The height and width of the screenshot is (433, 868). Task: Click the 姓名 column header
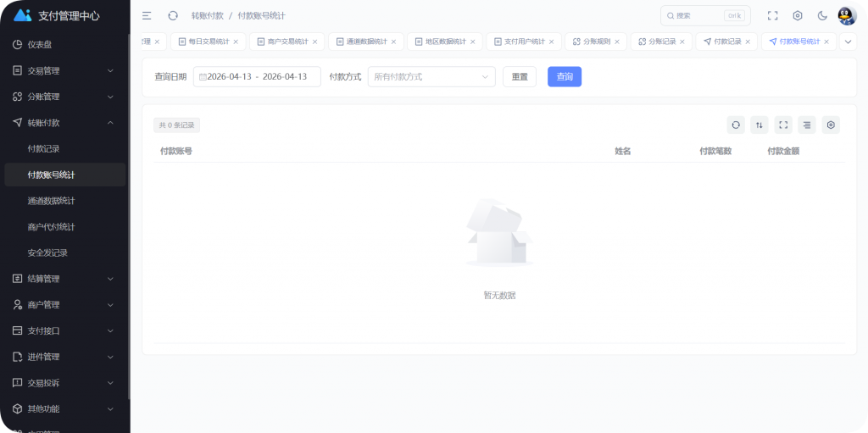tap(623, 151)
